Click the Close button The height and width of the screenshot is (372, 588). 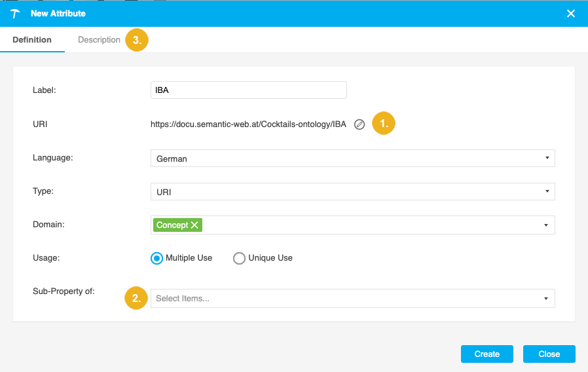tap(549, 354)
